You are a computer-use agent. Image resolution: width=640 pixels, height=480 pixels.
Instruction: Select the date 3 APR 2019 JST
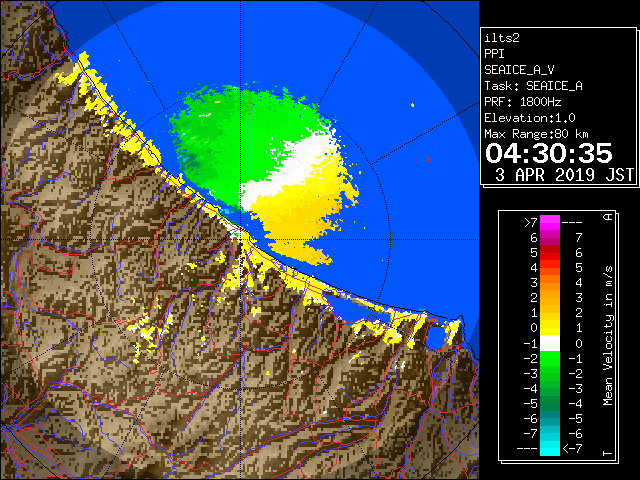564,175
